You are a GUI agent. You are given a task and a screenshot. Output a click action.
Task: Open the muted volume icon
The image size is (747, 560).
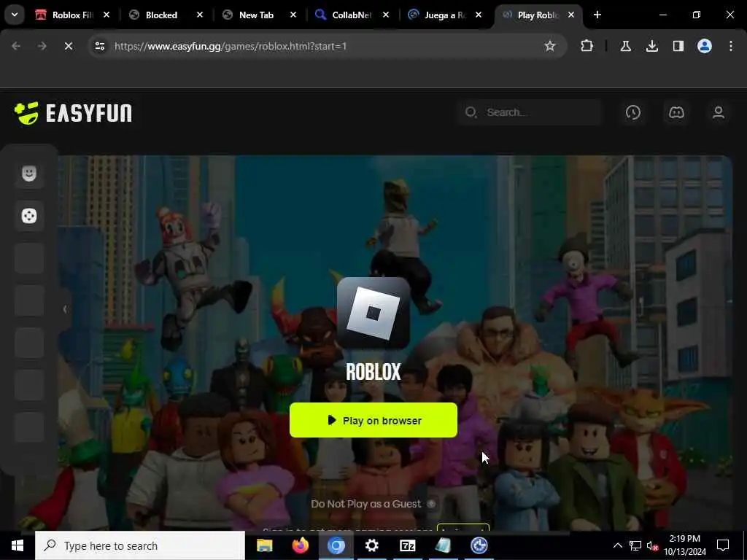(652, 545)
